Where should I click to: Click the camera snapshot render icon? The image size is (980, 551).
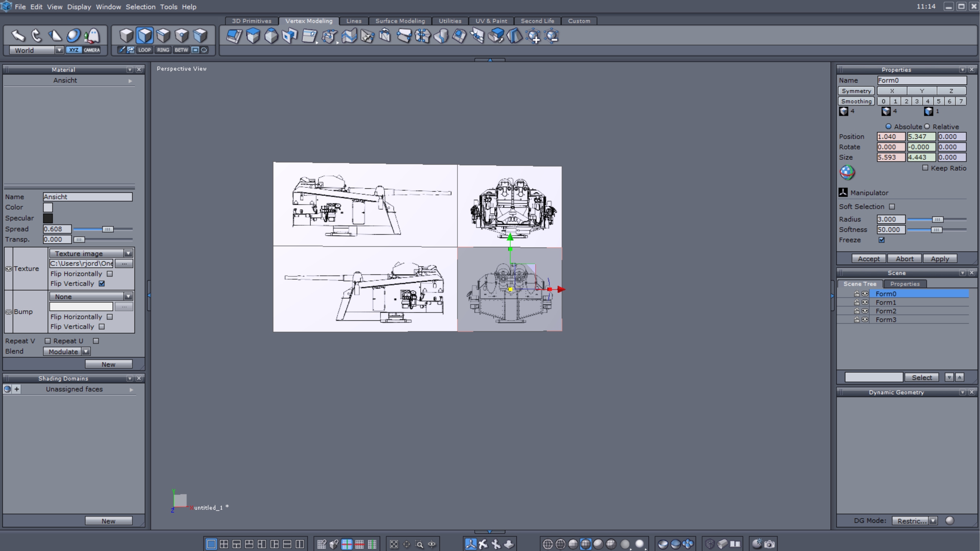[x=770, y=544]
